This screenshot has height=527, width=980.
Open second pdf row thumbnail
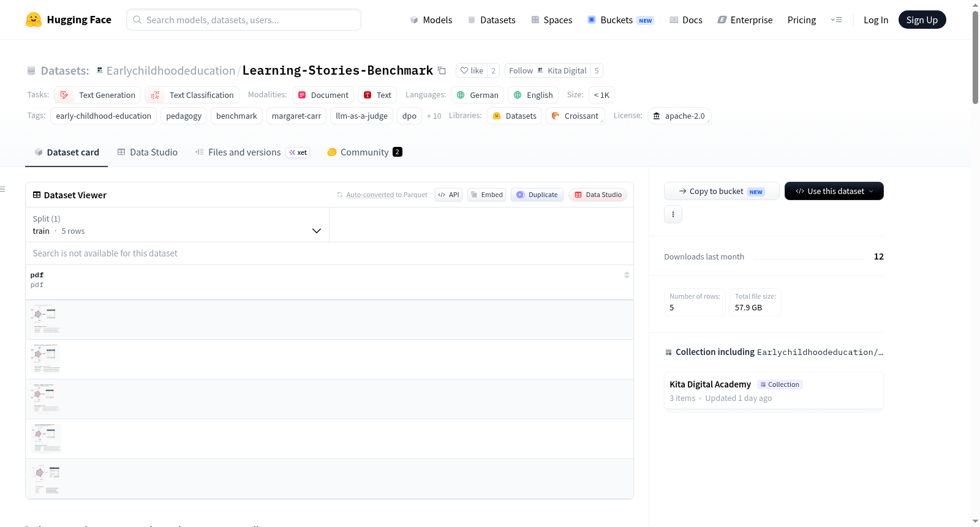(46, 359)
